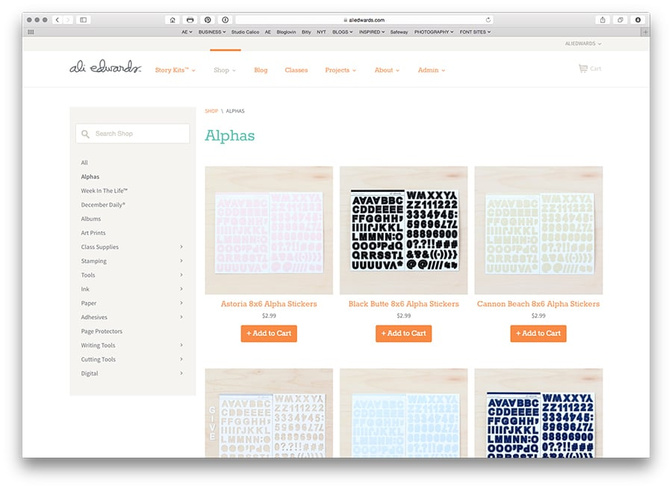Open the Cannon Beach alpha stickers thumbnail
This screenshot has width=672, height=489.
tap(538, 230)
